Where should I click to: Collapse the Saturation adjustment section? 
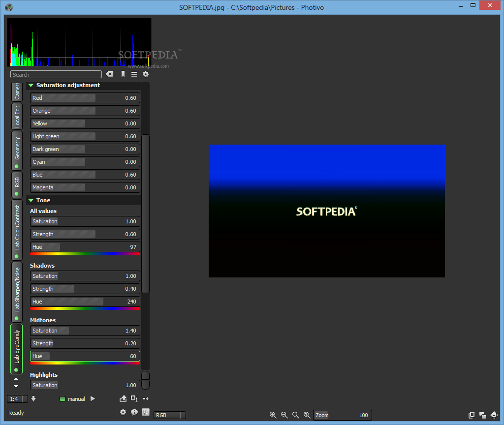pos(31,85)
